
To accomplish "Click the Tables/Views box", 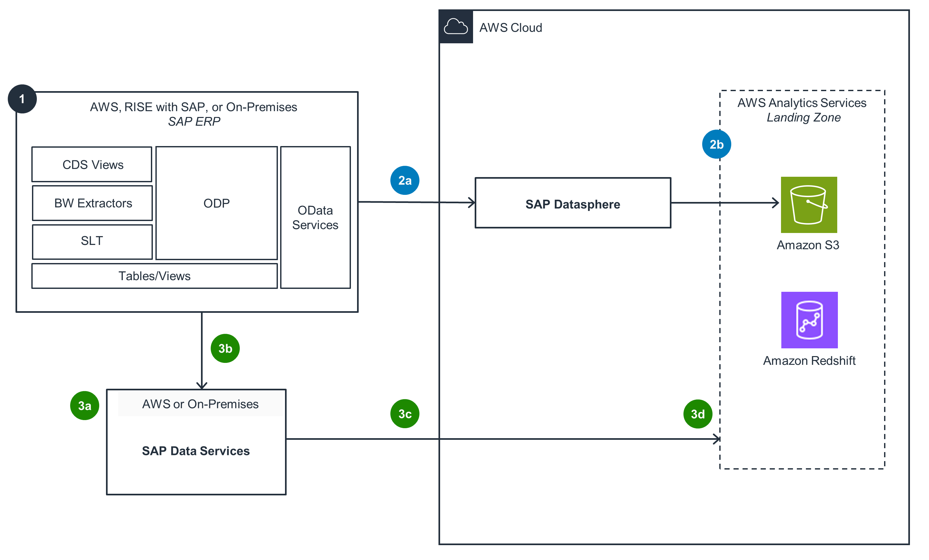I will click(154, 276).
